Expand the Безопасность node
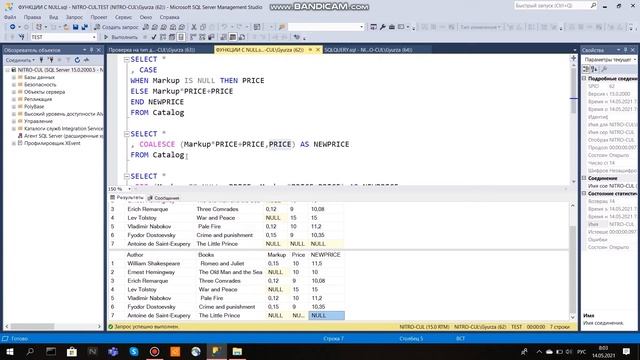The image size is (640, 360). (13, 84)
